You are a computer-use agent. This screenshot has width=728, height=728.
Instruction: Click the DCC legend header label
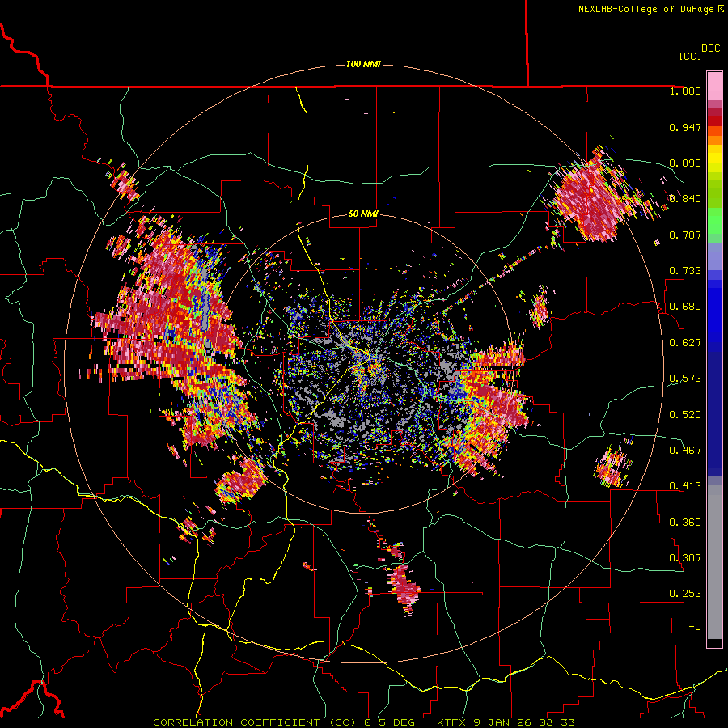pos(710,49)
